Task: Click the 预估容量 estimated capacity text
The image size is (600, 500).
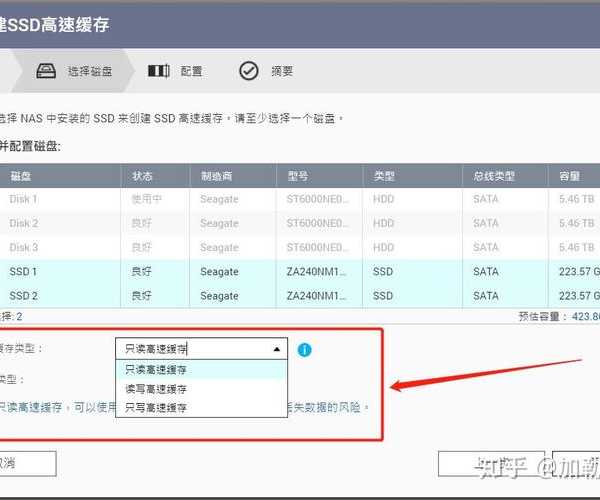Action: [559, 316]
